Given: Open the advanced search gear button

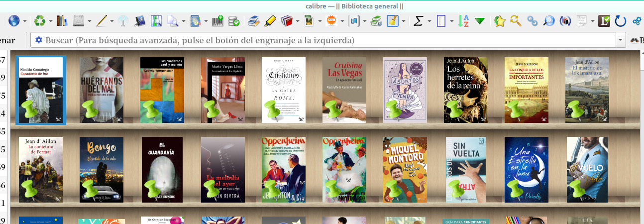Looking at the screenshot, I should pos(38,40).
